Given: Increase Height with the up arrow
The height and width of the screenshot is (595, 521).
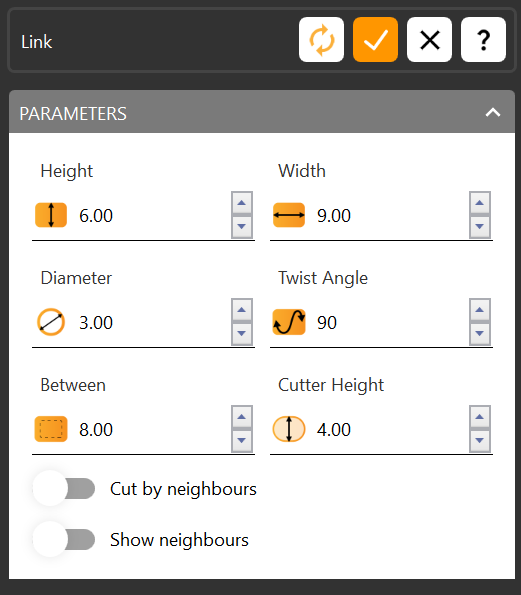Looking at the screenshot, I should 242,203.
